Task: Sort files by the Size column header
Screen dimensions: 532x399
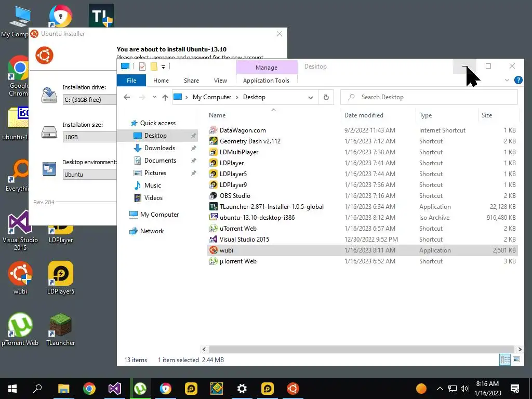Action: click(x=498, y=115)
